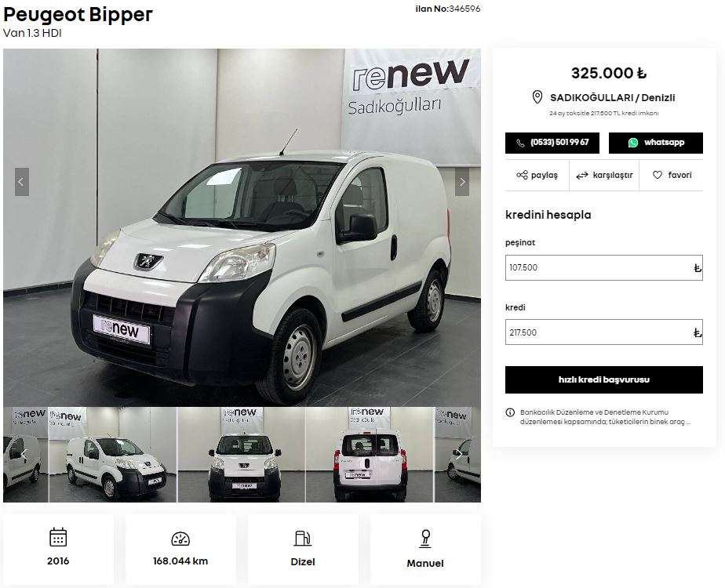
Task: Click into the peşinat amount field
Action: (x=604, y=267)
